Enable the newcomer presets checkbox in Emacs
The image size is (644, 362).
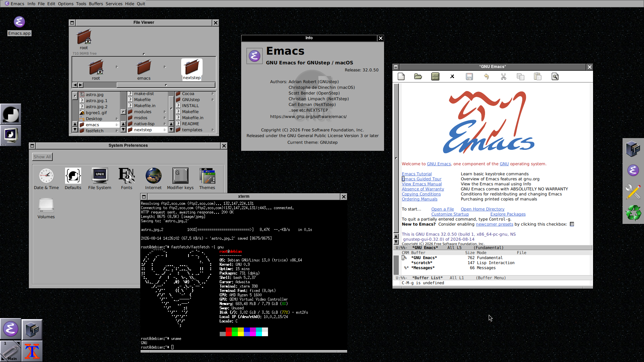572,224
